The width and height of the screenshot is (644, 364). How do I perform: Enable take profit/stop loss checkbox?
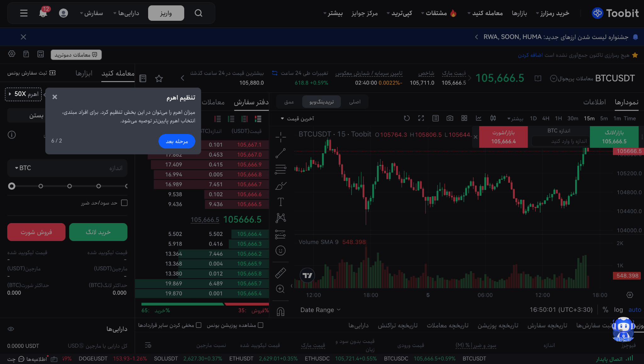click(x=124, y=203)
